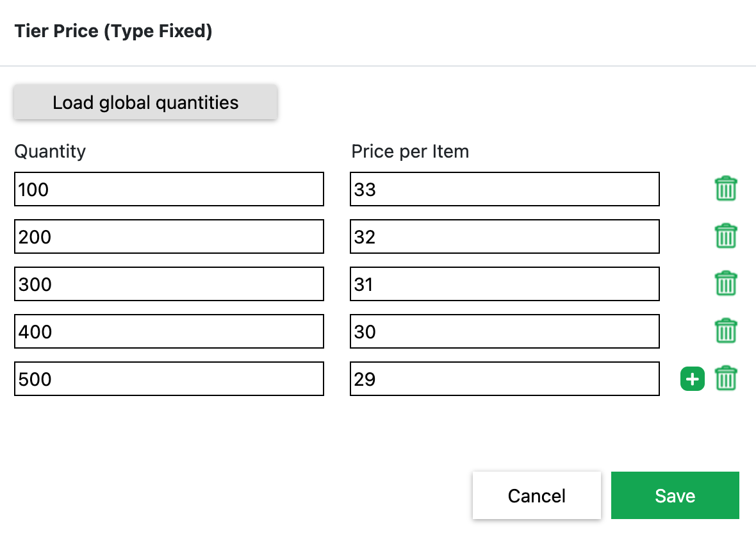Click the price field showing 30

[x=504, y=331]
